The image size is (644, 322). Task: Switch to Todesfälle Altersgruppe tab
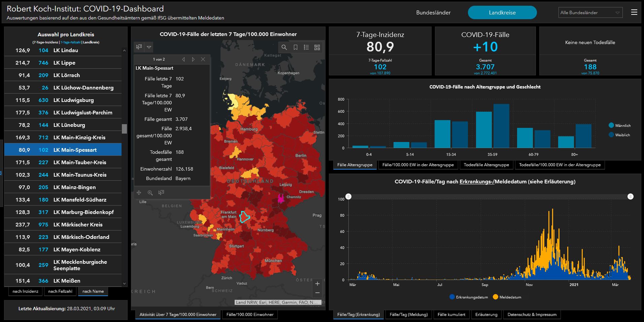[x=486, y=165]
